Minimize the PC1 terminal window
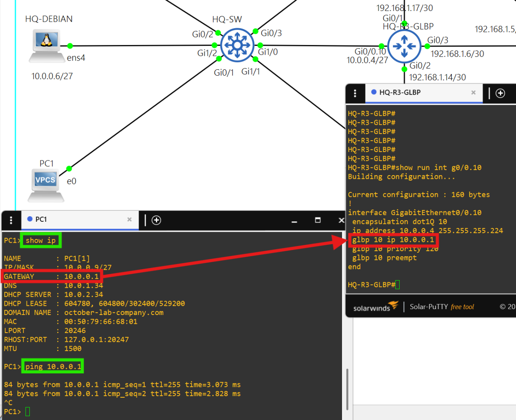The width and height of the screenshot is (516, 420). click(294, 221)
